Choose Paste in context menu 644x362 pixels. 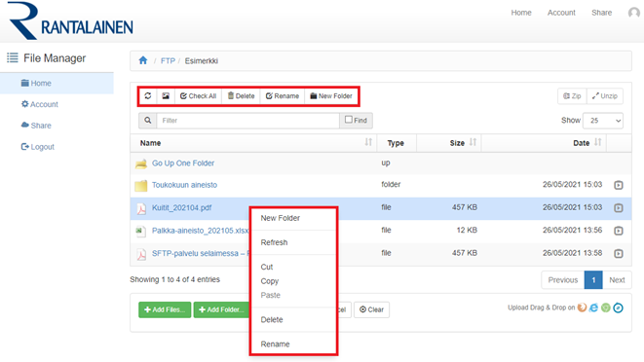pyautogui.click(x=271, y=295)
